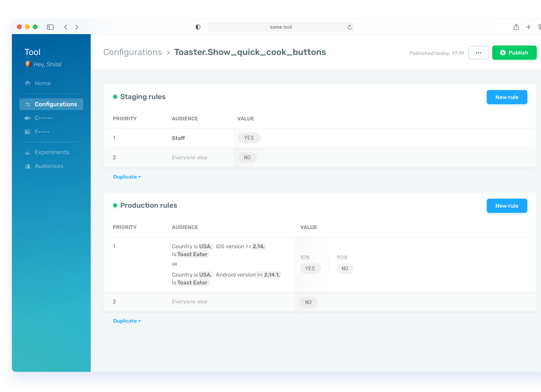Image resolution: width=541 pixels, height=392 pixels.
Task: Click Shila's avatar in the sidebar
Action: point(28,64)
